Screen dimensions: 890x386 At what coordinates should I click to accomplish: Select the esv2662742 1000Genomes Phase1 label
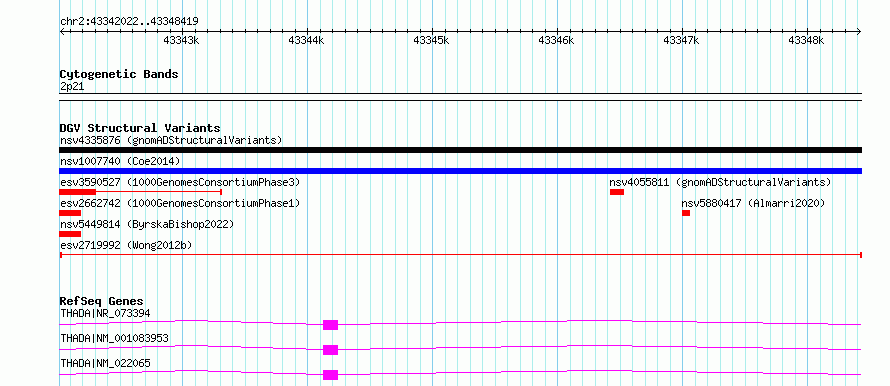180,203
